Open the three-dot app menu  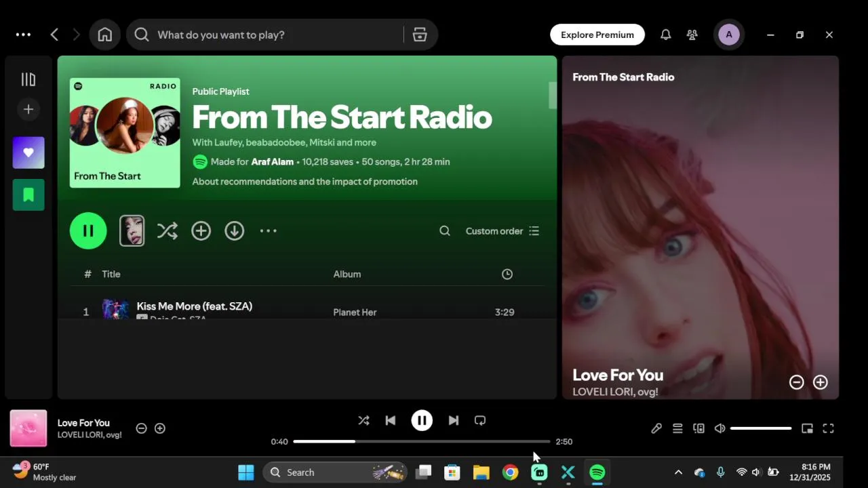click(23, 35)
